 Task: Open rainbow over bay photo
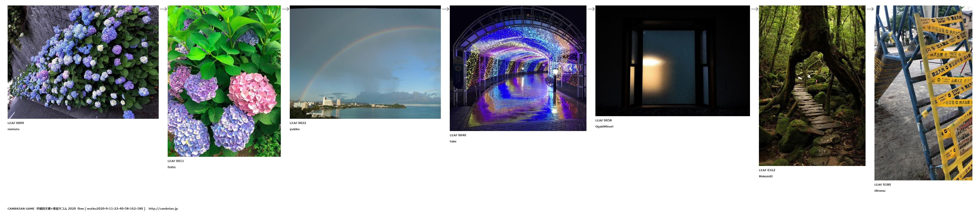click(365, 62)
